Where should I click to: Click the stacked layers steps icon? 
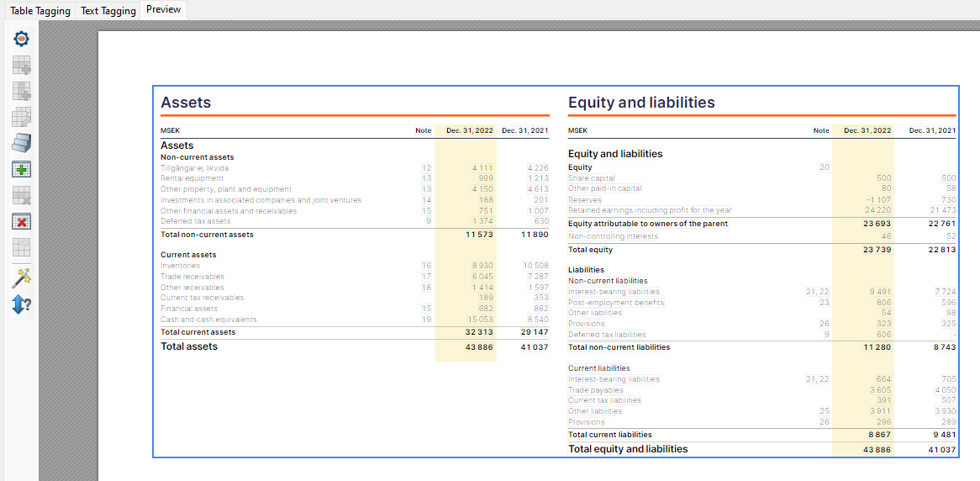coord(22,143)
